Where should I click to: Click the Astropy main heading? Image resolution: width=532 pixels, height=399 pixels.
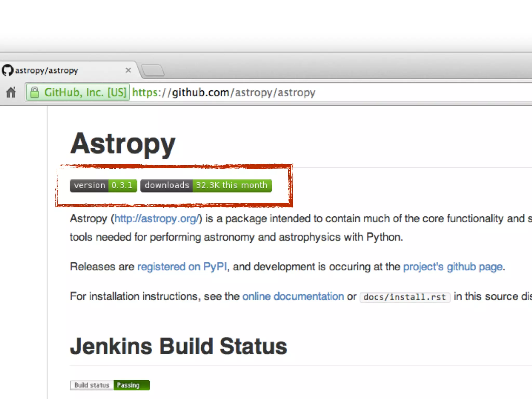point(123,144)
